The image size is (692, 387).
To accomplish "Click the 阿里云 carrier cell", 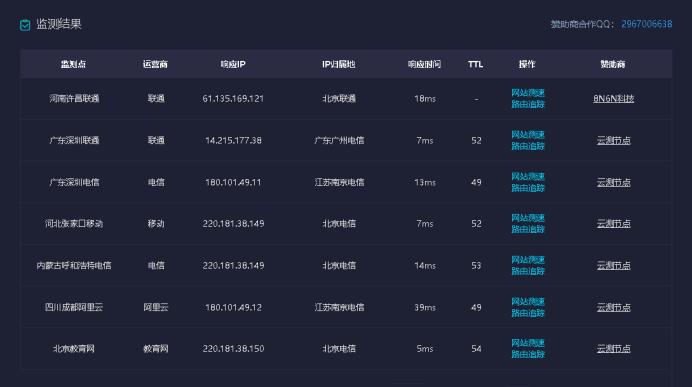I will (x=156, y=308).
